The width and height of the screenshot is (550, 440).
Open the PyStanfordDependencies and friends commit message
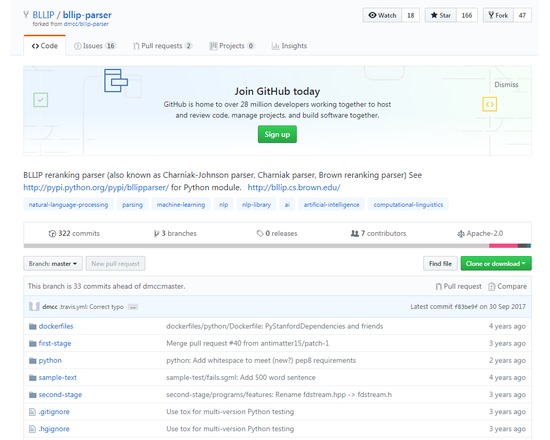tap(275, 326)
